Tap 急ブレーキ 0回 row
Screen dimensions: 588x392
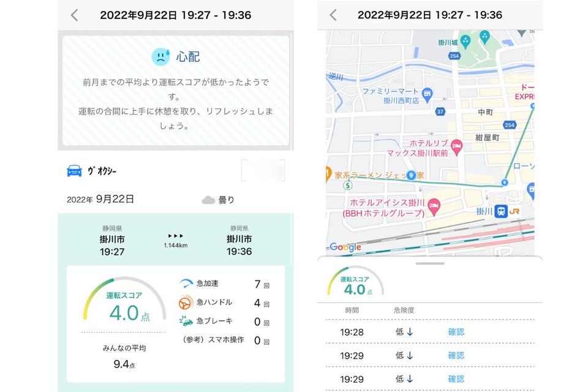click(x=224, y=322)
